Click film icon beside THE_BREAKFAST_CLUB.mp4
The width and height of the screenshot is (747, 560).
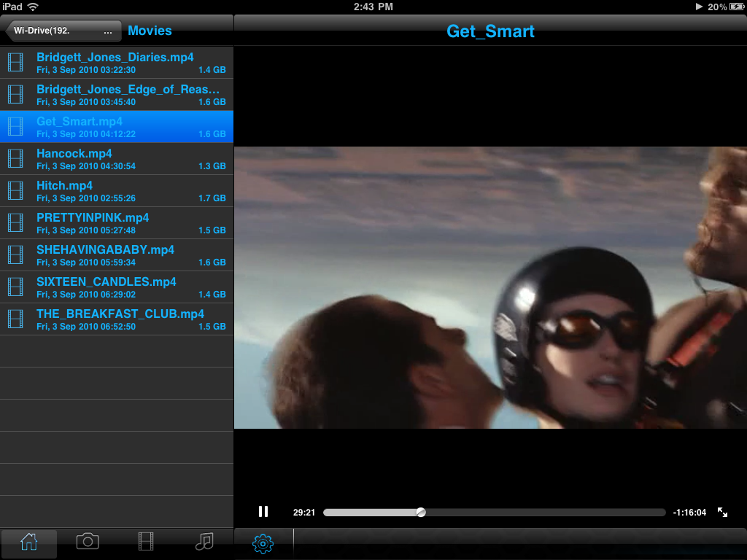tap(15, 319)
